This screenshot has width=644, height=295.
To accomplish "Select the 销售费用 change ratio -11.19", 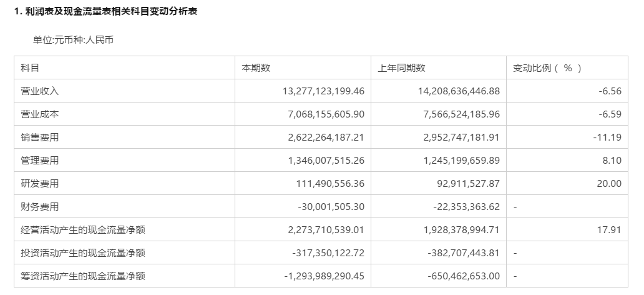I will tap(607, 137).
